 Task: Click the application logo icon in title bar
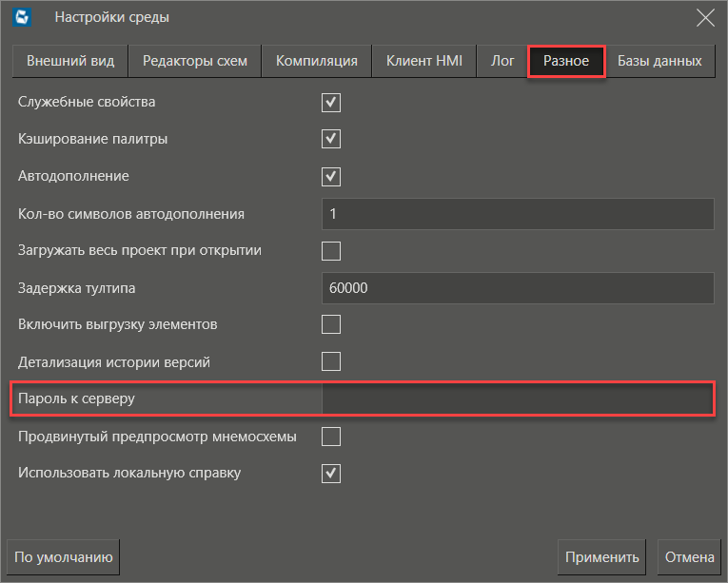22,18
